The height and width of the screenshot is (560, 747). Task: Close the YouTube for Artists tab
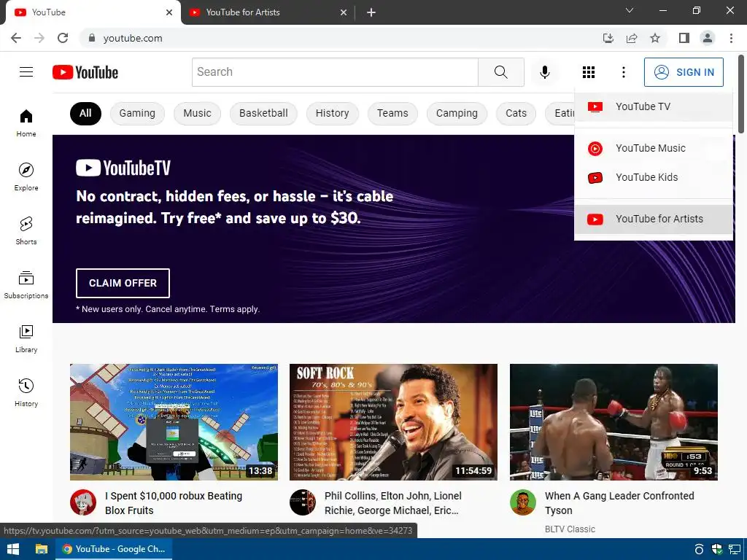344,12
